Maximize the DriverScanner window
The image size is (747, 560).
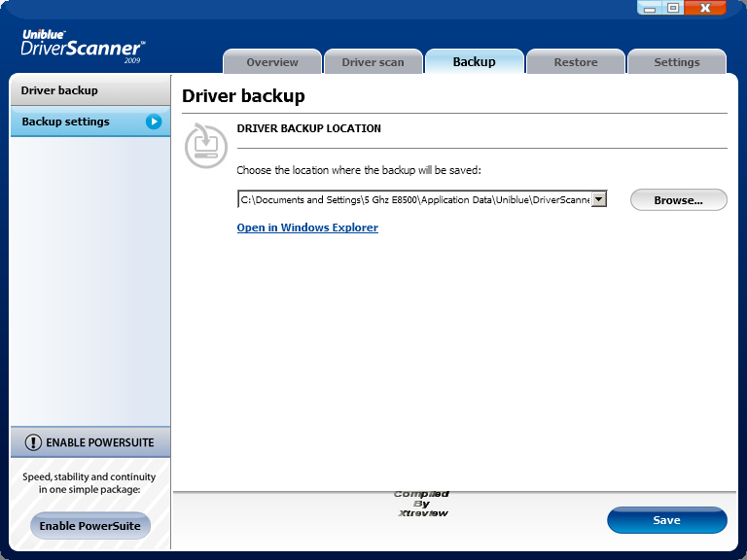(673, 8)
